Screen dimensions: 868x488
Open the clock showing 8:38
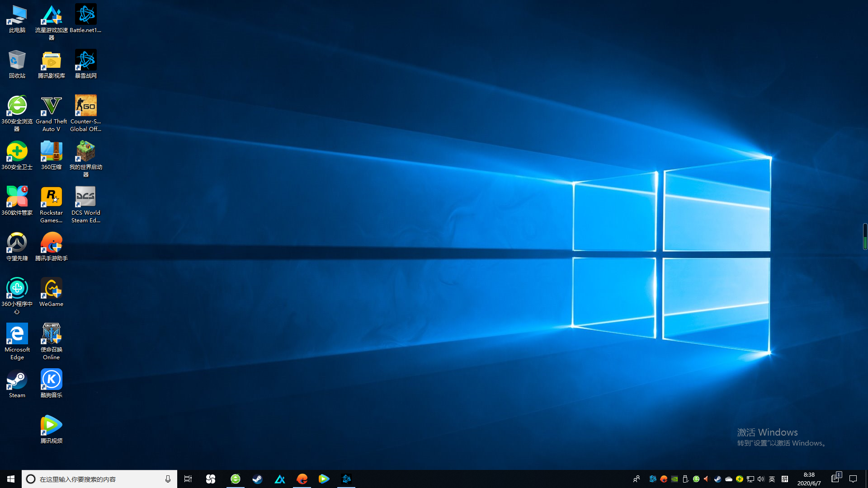[809, 479]
